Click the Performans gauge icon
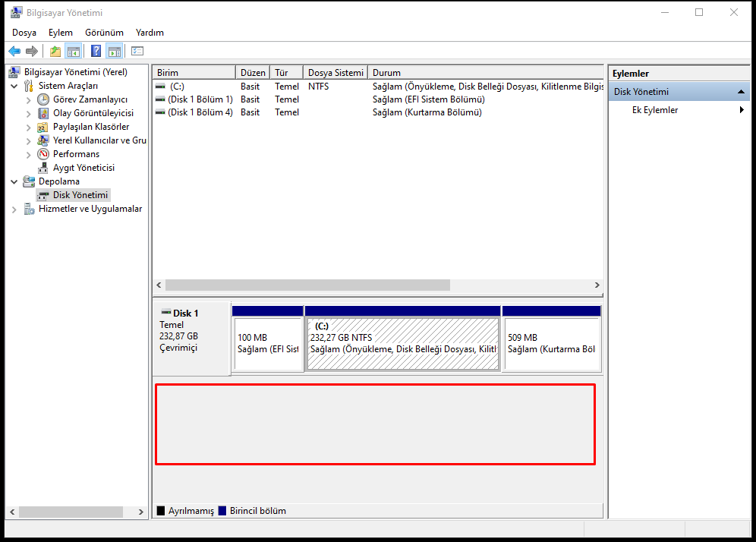 pyautogui.click(x=43, y=154)
